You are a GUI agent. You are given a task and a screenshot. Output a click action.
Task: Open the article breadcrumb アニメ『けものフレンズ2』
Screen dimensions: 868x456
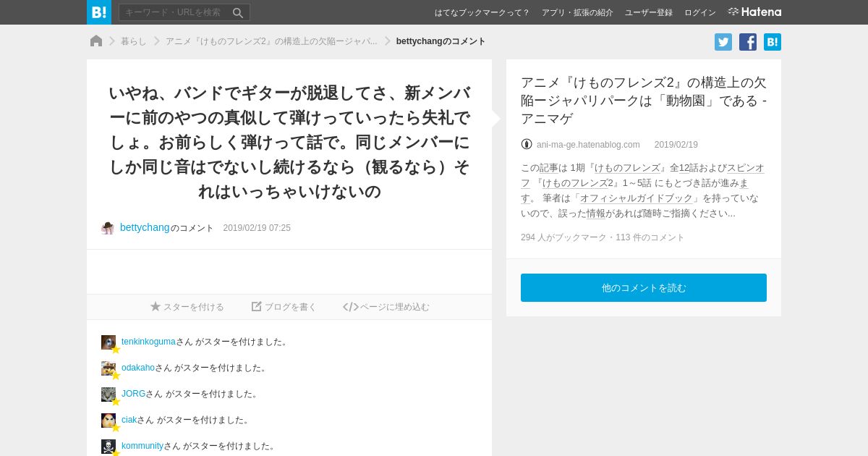click(x=271, y=41)
